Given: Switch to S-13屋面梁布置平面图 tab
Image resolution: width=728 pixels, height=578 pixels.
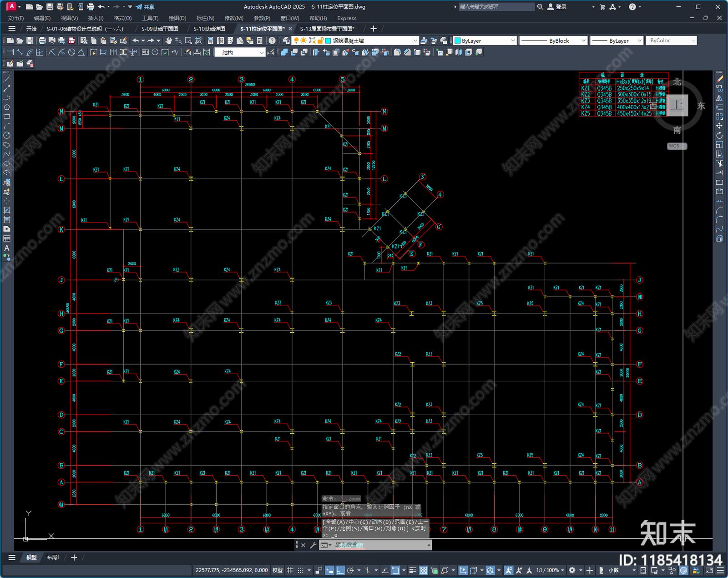Looking at the screenshot, I should [x=327, y=29].
